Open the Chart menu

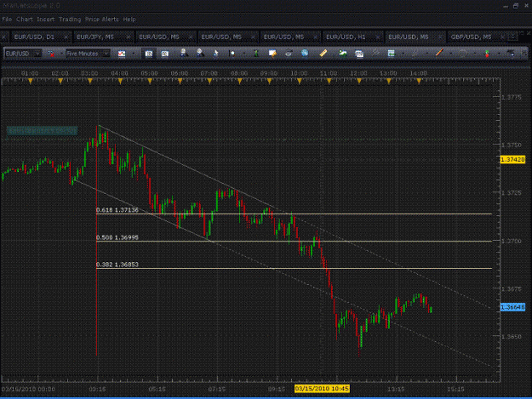25,20
